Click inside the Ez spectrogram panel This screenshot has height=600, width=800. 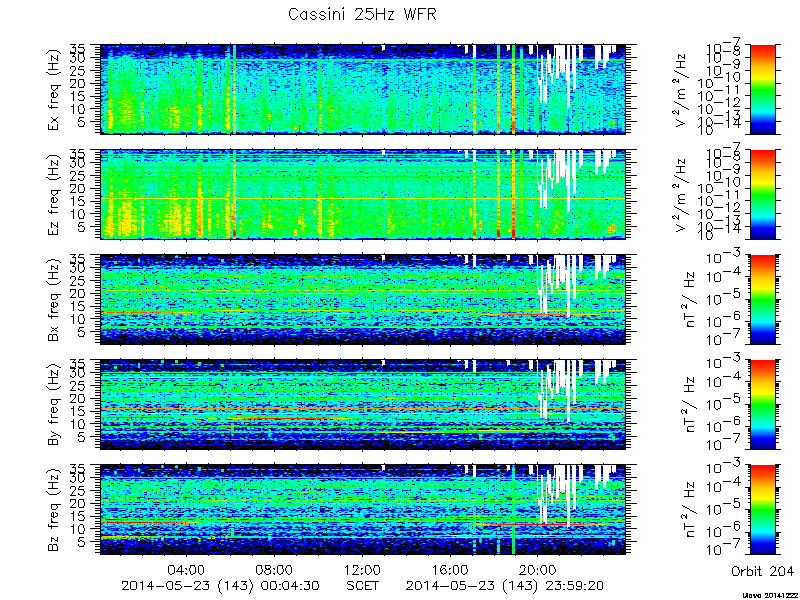coord(363,194)
